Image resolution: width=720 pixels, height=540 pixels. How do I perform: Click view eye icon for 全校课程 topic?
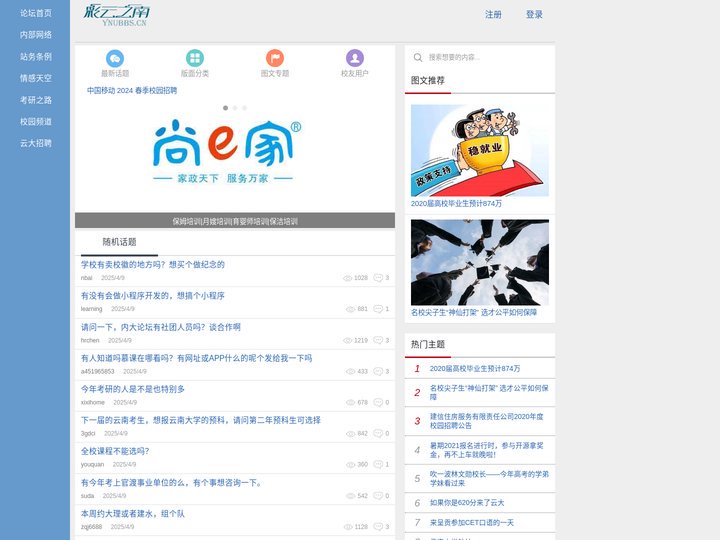click(x=350, y=465)
